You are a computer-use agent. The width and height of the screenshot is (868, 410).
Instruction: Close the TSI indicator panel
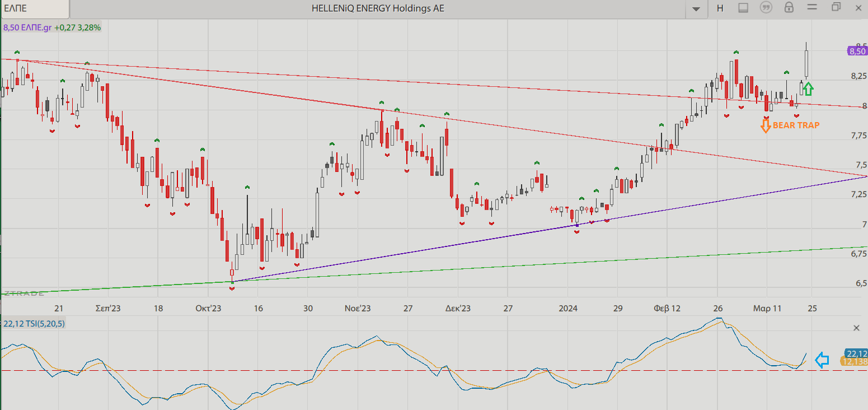(x=856, y=328)
